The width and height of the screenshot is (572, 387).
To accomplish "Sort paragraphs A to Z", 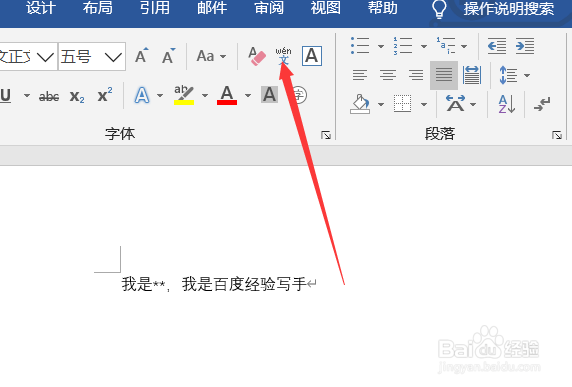I will (507, 104).
